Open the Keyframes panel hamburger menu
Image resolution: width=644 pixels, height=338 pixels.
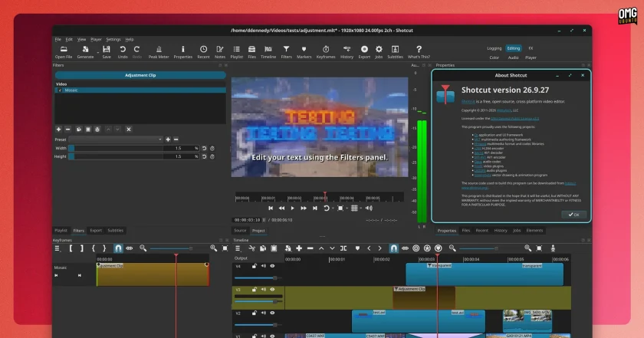[57, 248]
